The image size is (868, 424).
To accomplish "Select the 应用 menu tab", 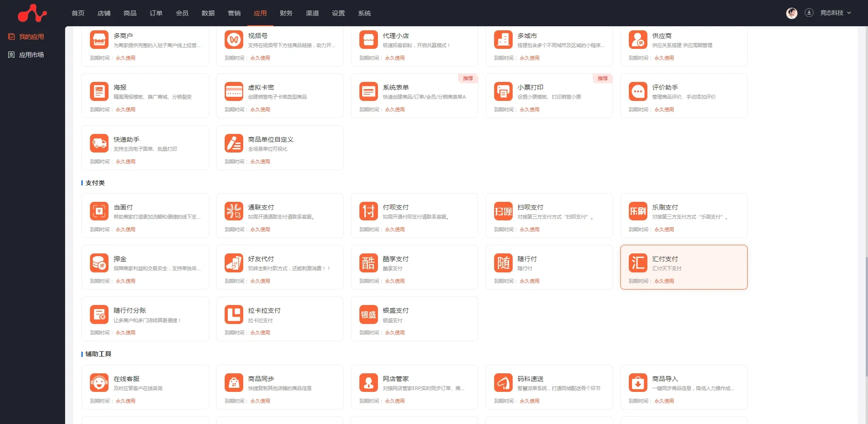I will (x=260, y=13).
